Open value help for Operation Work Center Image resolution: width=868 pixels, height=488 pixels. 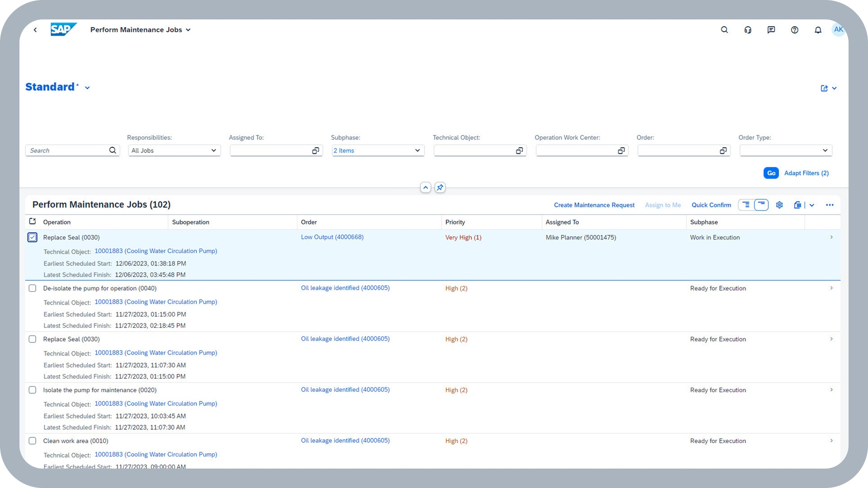(621, 150)
